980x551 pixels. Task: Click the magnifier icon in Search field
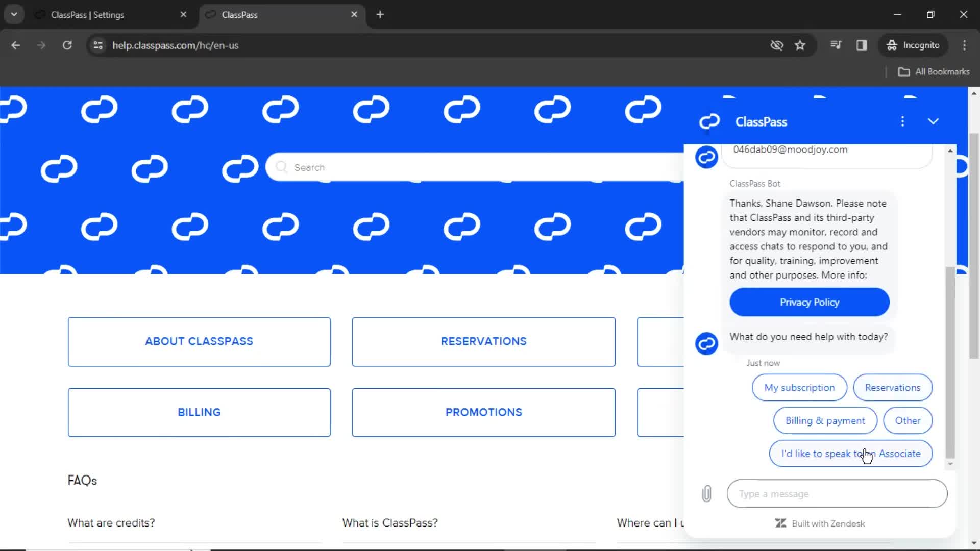click(x=281, y=167)
